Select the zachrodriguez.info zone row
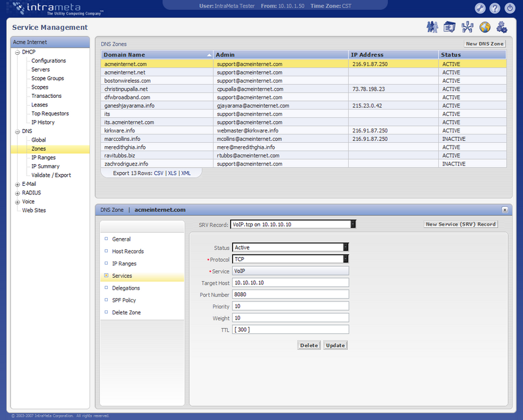Viewport: 523px width, 420px height. coord(304,164)
